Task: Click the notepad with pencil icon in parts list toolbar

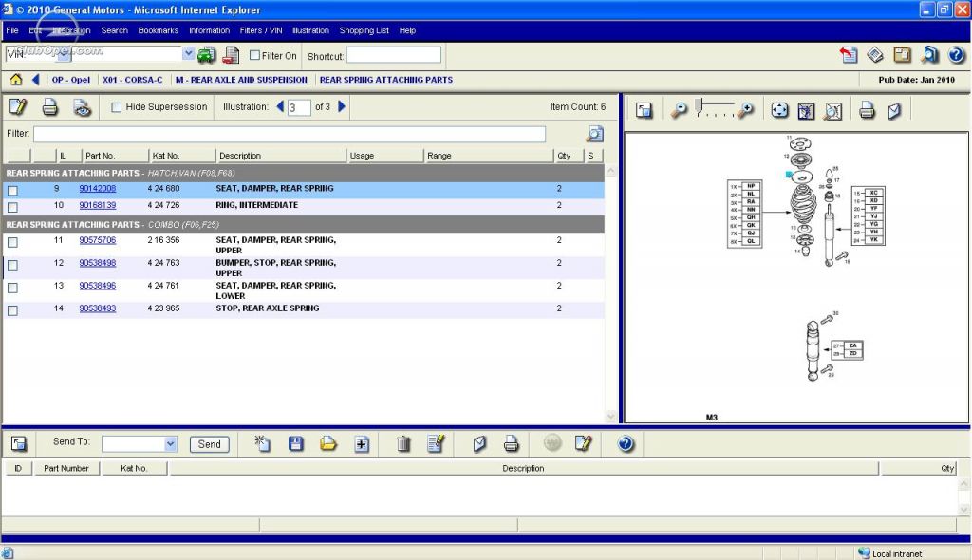Action: coord(18,106)
